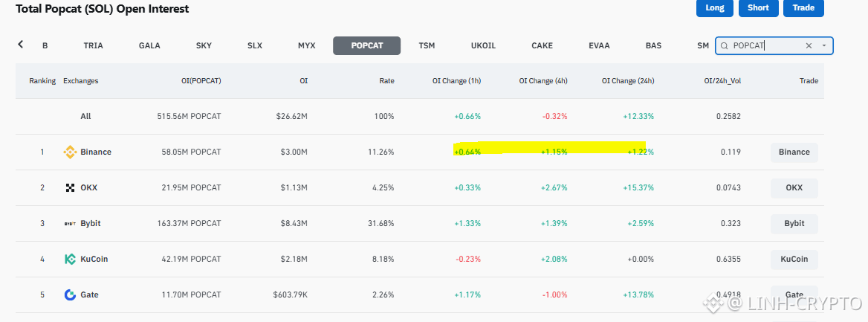
Task: Select the UKOIL coin tab
Action: coord(483,45)
